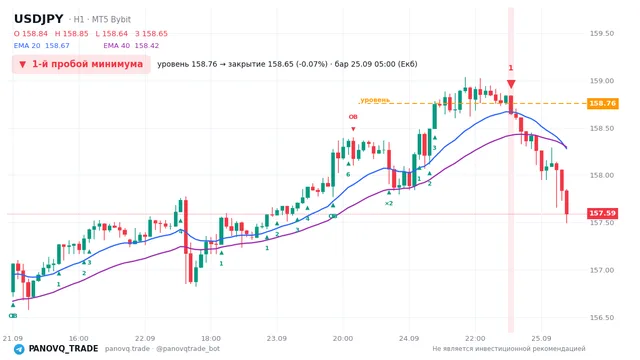The width and height of the screenshot is (640, 360).
Task: Click the 156.50 price axis label
Action: click(x=602, y=318)
